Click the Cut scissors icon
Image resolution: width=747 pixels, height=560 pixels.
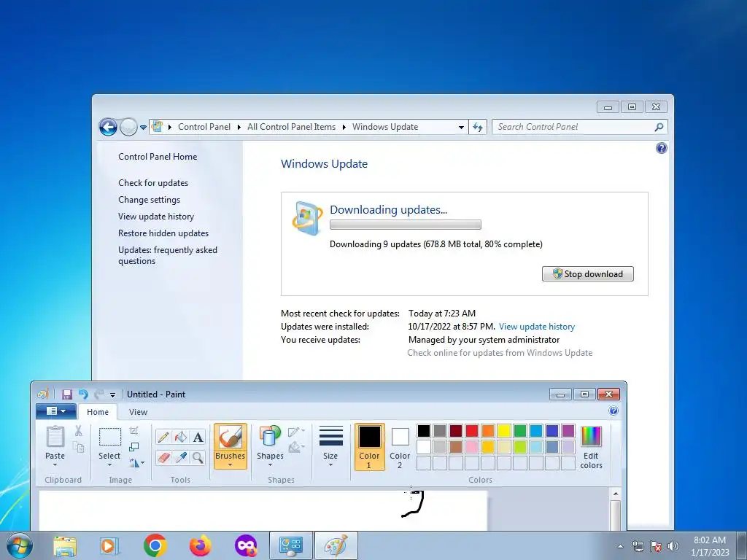[78, 430]
